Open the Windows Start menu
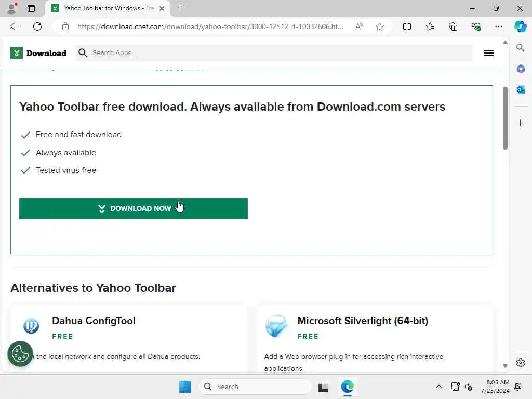The height and width of the screenshot is (399, 532). [x=185, y=387]
